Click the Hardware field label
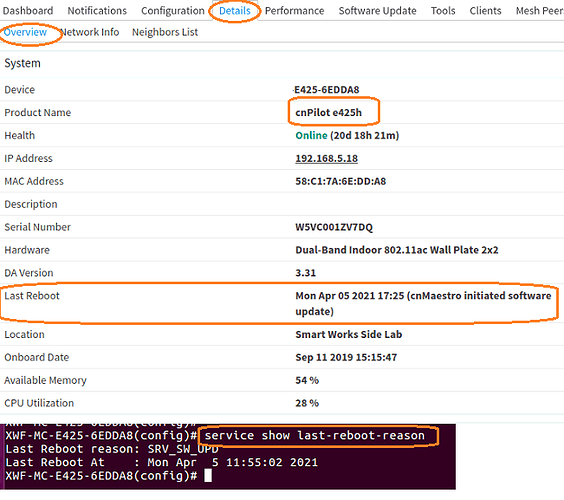This screenshot has height=500, width=564. pyautogui.click(x=27, y=250)
